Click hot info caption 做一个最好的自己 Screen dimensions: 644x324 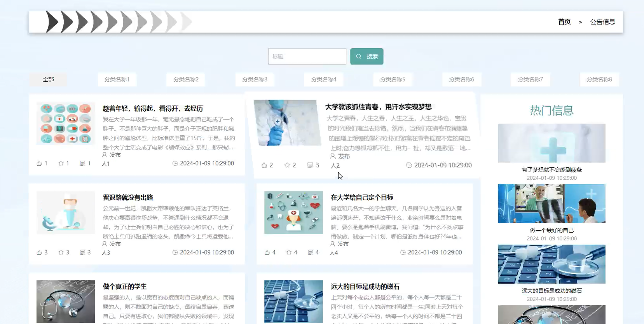tap(552, 230)
